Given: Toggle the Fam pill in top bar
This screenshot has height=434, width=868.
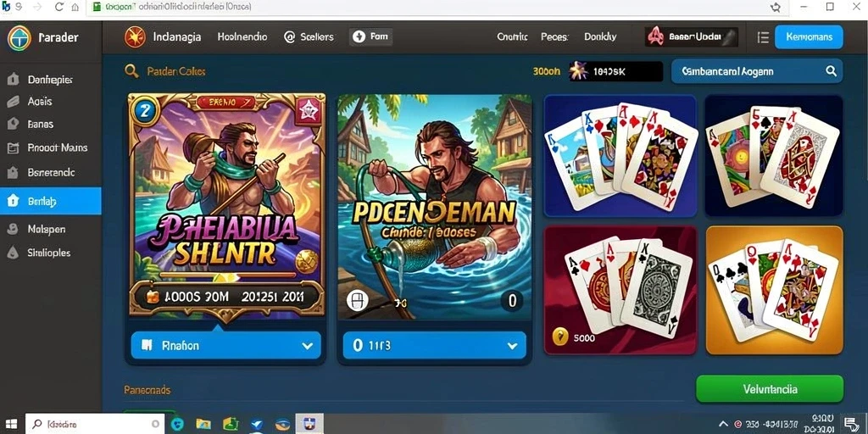Looking at the screenshot, I should coord(371,37).
